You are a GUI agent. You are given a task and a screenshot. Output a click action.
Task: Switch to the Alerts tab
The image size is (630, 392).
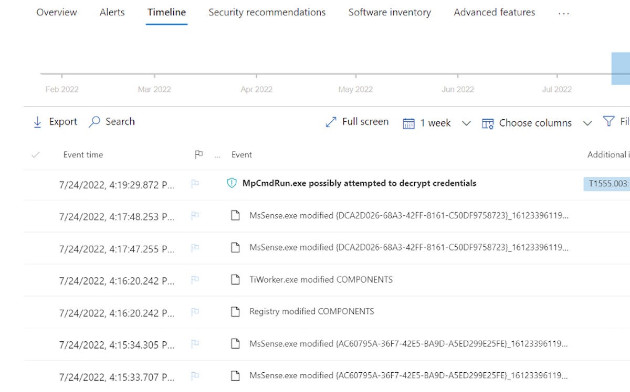click(112, 12)
